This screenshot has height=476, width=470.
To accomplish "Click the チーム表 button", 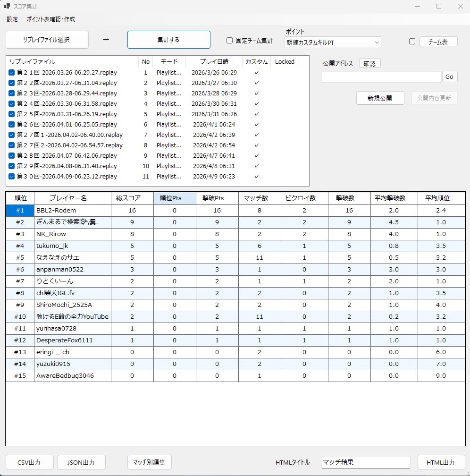I will pos(438,42).
